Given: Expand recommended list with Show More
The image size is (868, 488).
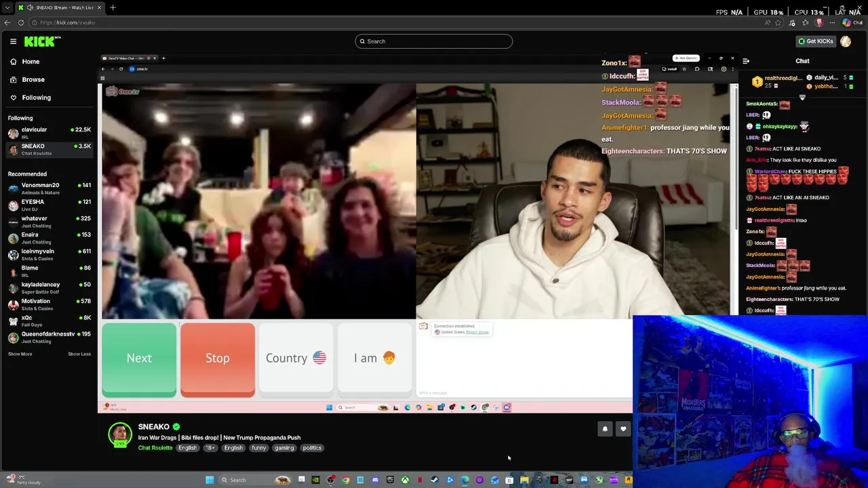Looking at the screenshot, I should 20,354.
